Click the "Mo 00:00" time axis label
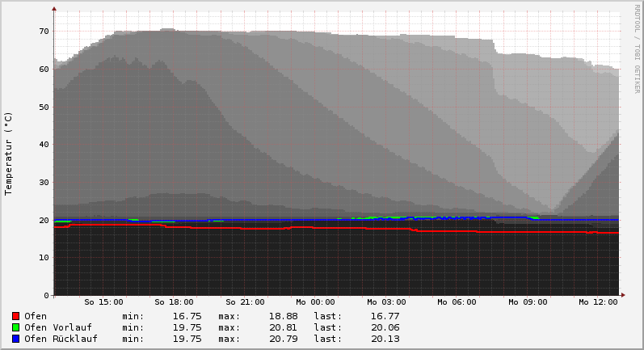This screenshot has height=350, width=644. (x=315, y=302)
